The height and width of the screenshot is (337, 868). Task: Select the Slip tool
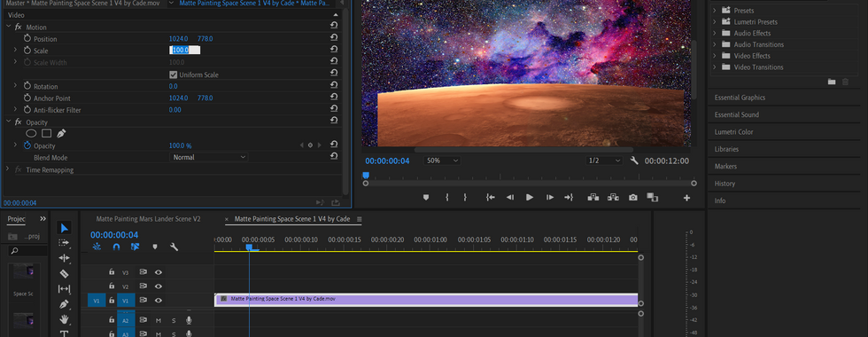coord(64,289)
